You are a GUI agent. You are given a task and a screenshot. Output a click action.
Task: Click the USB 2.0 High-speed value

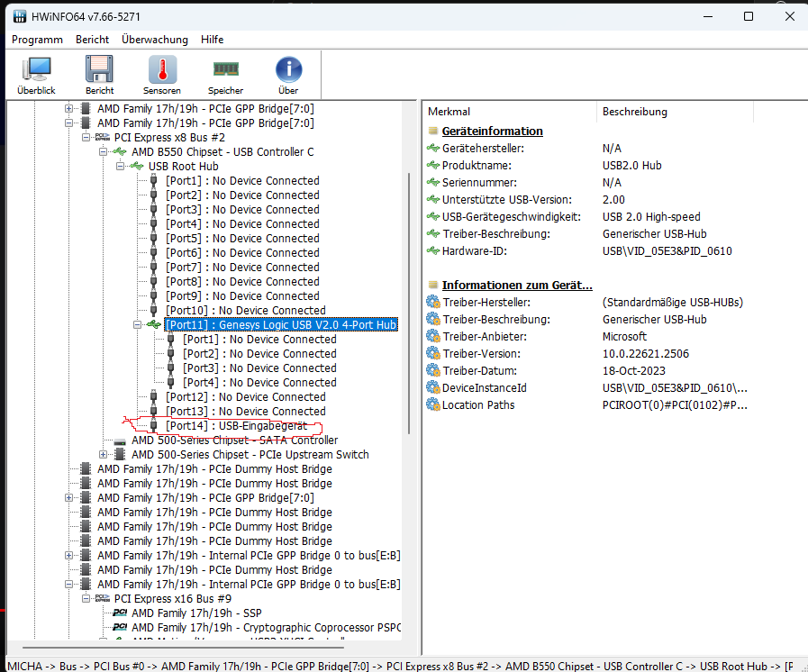pyautogui.click(x=651, y=217)
